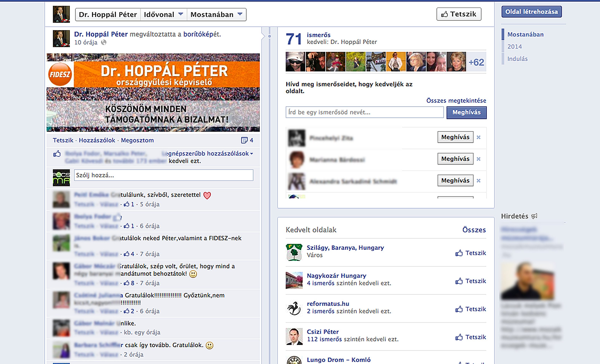Click the like count of 2 on the Győztünk comment
This screenshot has width=600, height=364.
[x=129, y=311]
